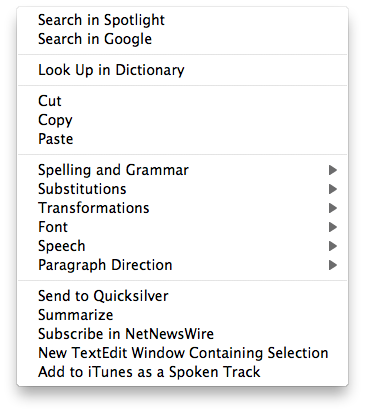Select Copy from the context menu
The image size is (365, 413).
pyautogui.click(x=182, y=120)
